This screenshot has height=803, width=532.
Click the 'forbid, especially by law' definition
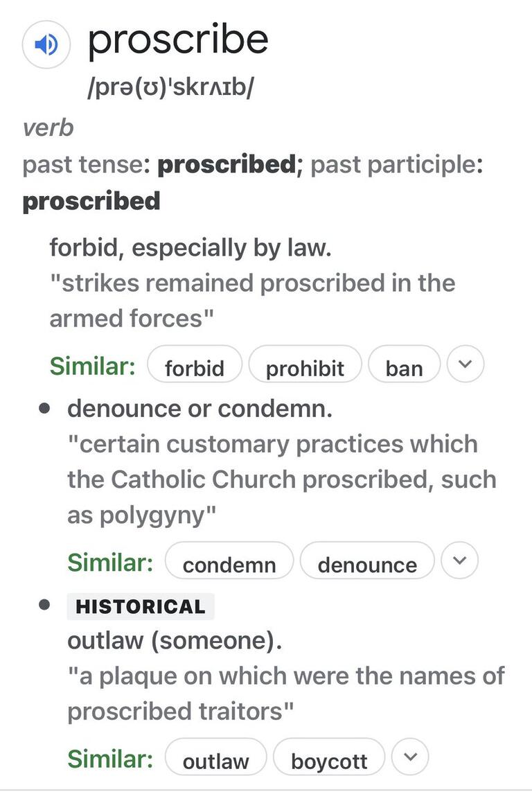pyautogui.click(x=190, y=248)
